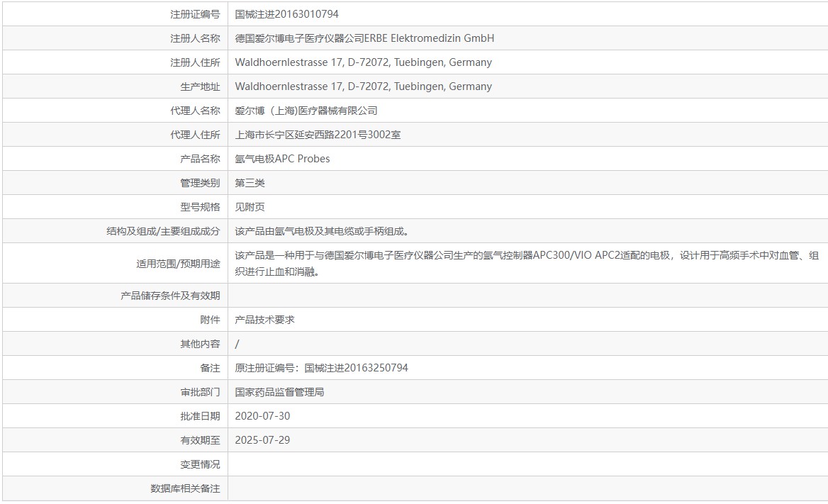Click the 生产地址 label
The width and height of the screenshot is (828, 504).
pos(200,86)
